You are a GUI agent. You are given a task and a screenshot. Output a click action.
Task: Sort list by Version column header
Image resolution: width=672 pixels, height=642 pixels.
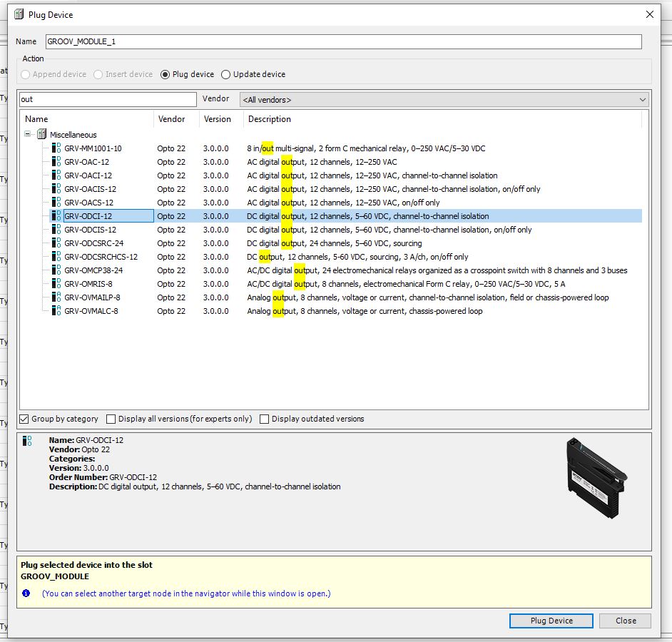[x=221, y=118]
